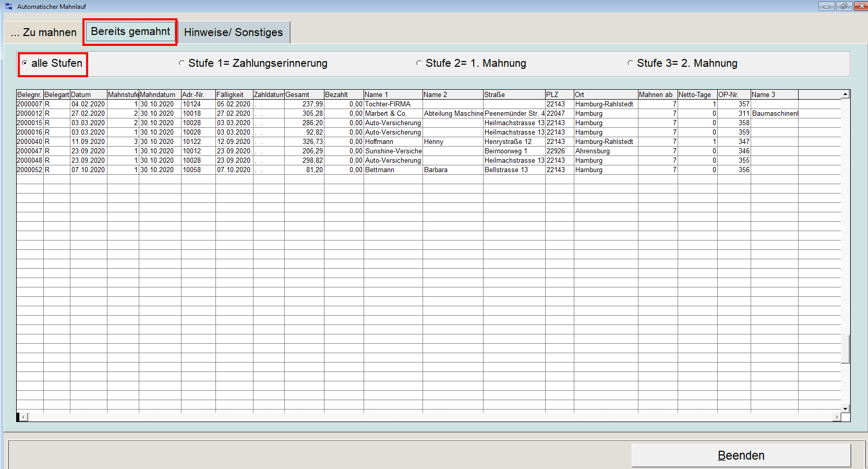Screen dimensions: 868x469
Task: Click the Datum cell 11.09.2020
Action: coord(89,142)
